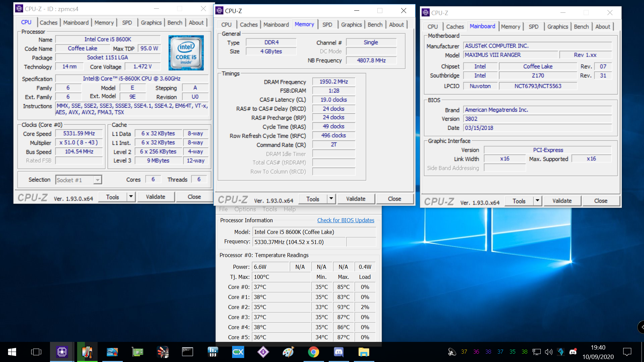
Task: Click the Intel Core i5 logo image
Action: (186, 53)
